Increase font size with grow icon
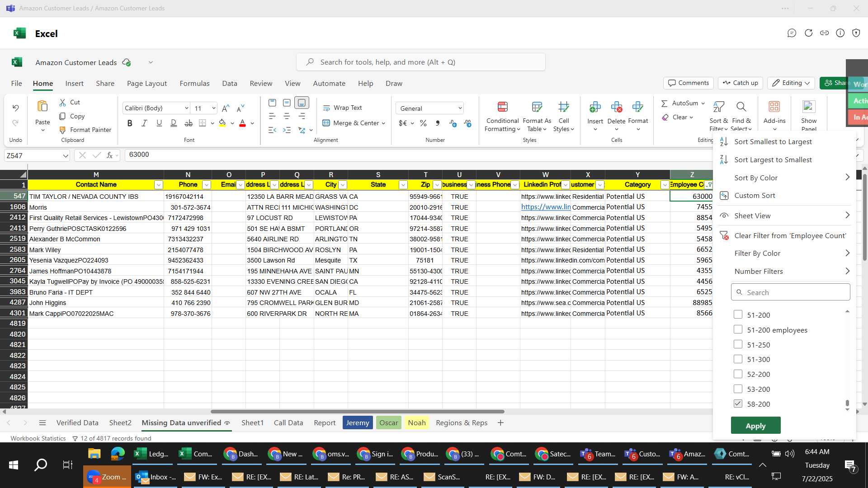 coord(226,108)
